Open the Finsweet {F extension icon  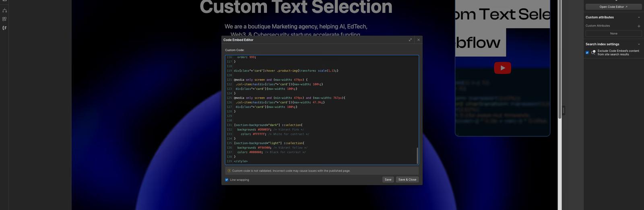click(x=4, y=28)
